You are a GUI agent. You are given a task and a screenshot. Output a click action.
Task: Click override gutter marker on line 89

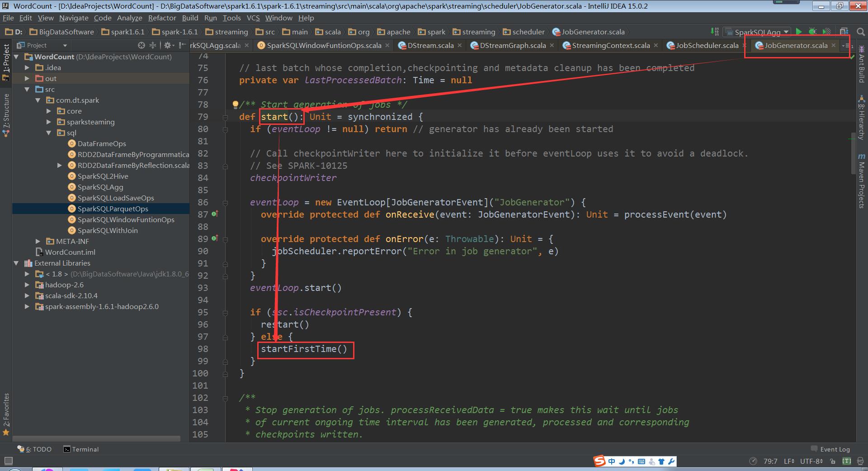pos(215,238)
